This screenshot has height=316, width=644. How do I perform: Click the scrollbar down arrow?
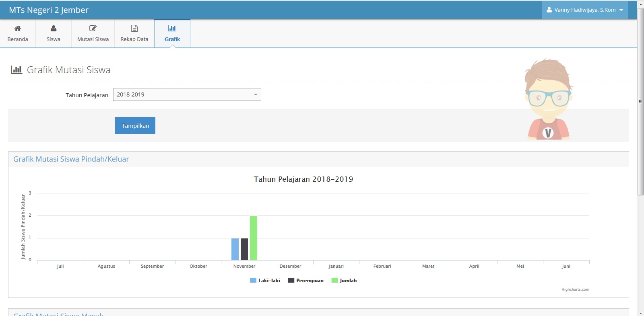[640, 313]
